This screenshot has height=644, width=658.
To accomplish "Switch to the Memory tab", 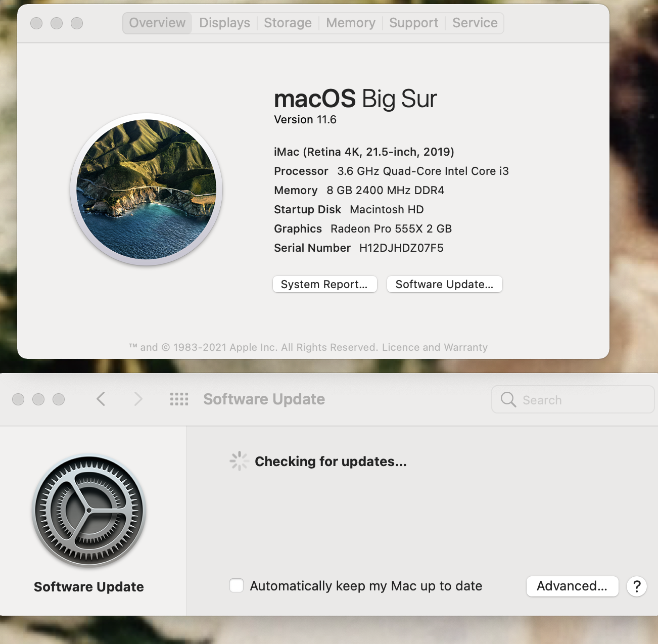I will click(x=351, y=23).
